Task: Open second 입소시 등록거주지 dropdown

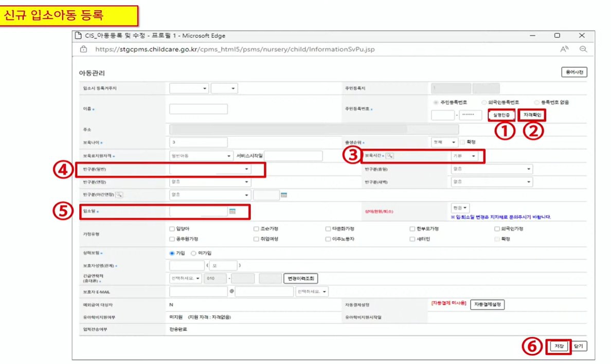Action: tap(224, 88)
